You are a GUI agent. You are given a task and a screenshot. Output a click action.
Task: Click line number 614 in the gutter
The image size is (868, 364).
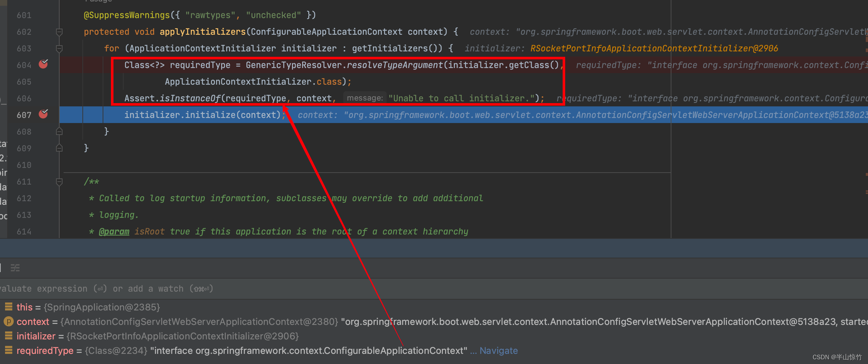pyautogui.click(x=24, y=232)
